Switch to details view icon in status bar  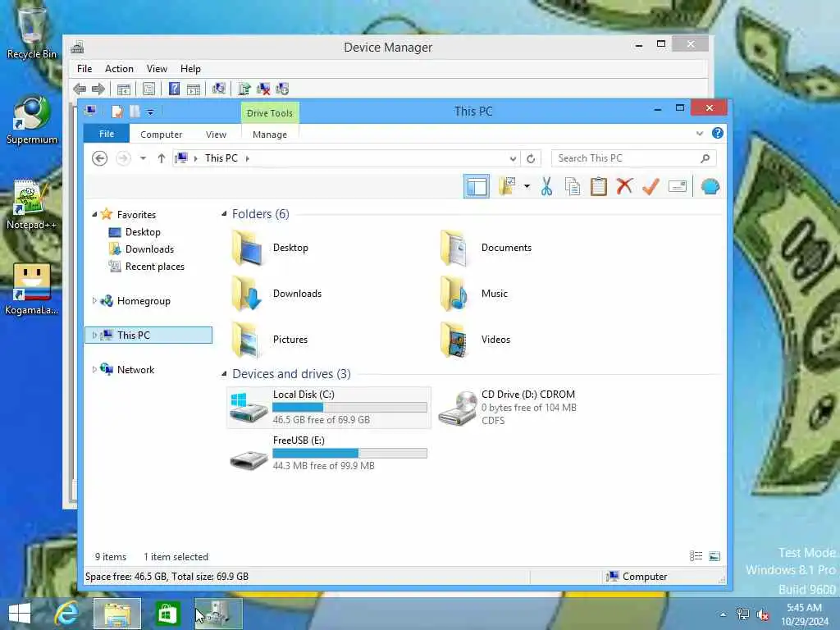[x=696, y=556]
